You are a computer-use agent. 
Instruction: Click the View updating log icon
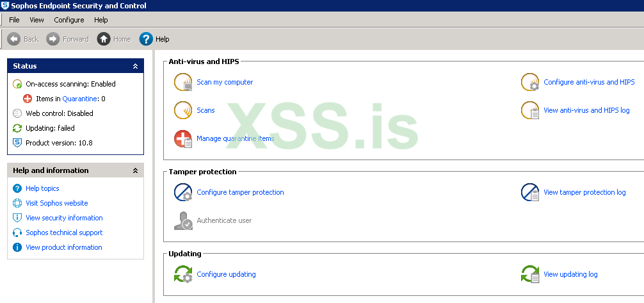tap(530, 274)
